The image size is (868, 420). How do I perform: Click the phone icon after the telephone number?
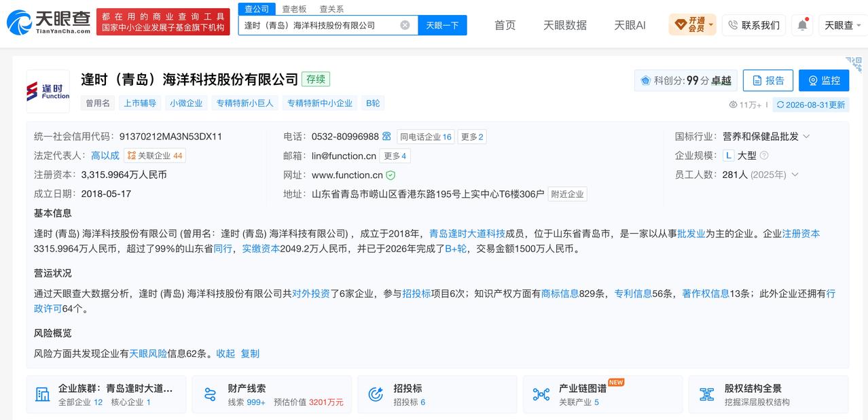[386, 137]
